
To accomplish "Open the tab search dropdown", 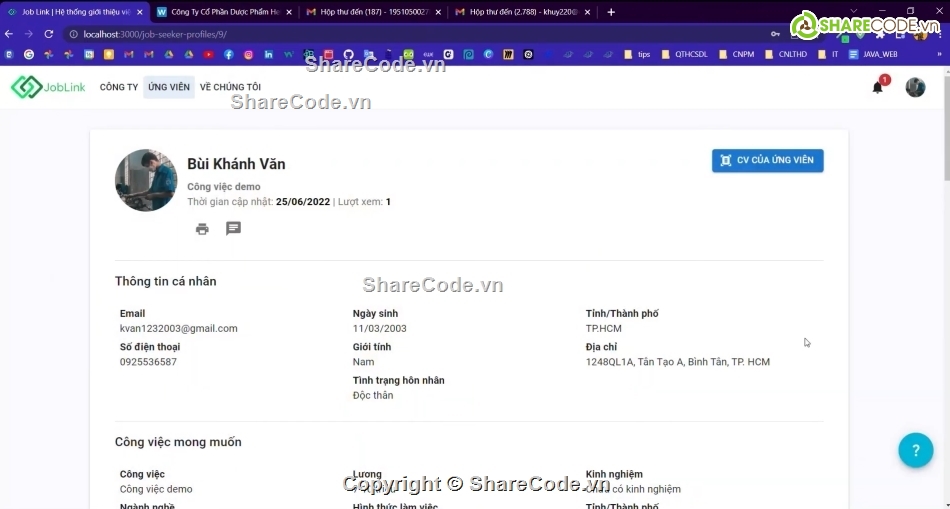I will 854,11.
